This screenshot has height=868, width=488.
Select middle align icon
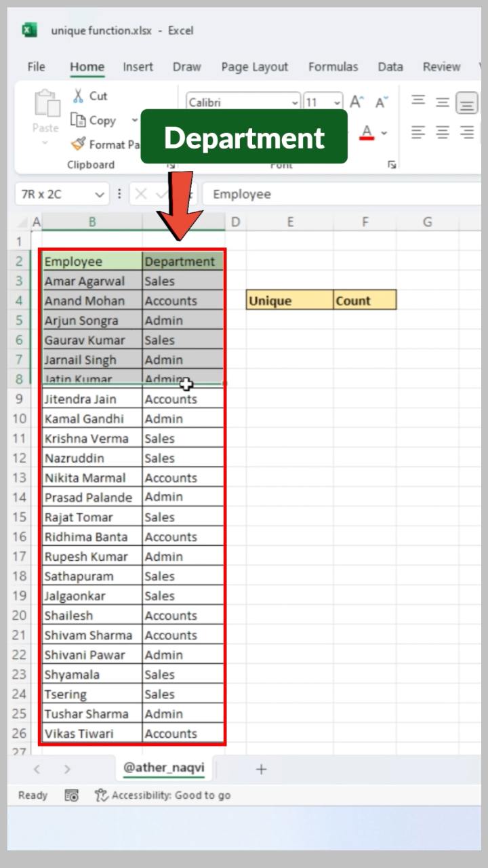pyautogui.click(x=443, y=102)
